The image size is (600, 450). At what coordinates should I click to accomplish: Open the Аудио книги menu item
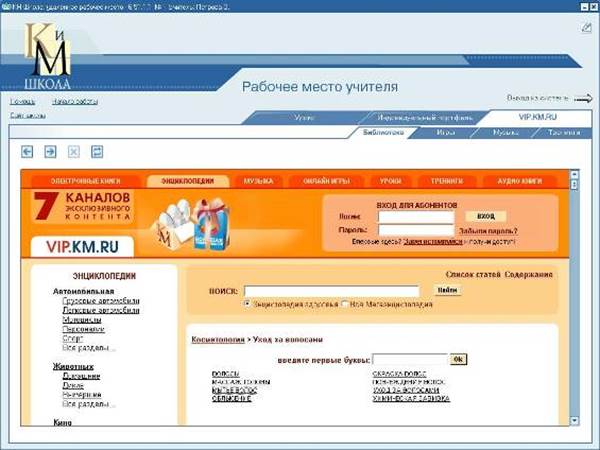pos(519,181)
